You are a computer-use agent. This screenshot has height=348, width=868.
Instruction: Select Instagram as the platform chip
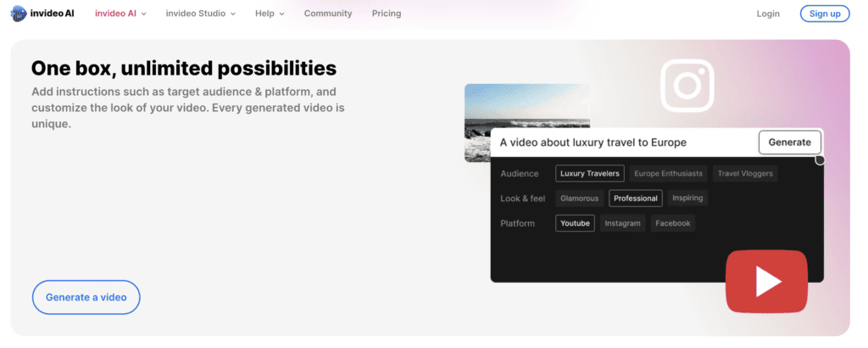622,223
